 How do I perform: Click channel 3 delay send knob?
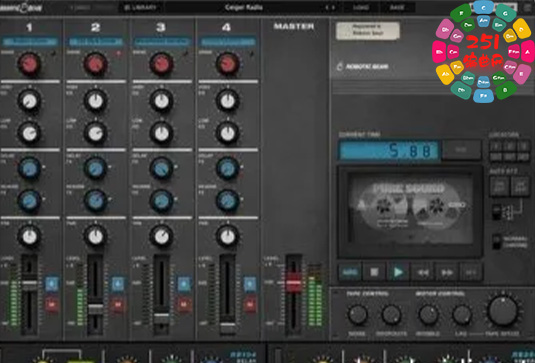(162, 168)
